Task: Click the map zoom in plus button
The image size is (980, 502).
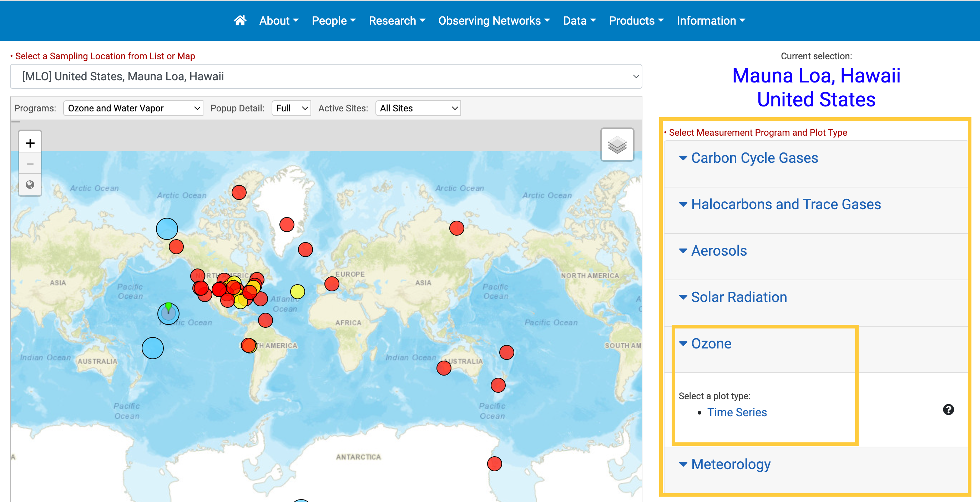Action: (30, 143)
